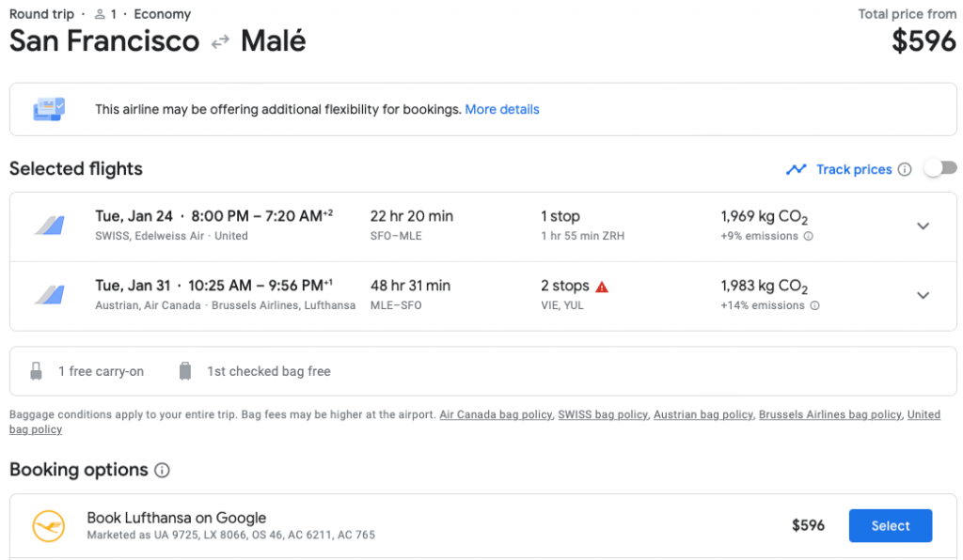Click the +14% emissions info icon
The image size is (963, 560).
(814, 306)
